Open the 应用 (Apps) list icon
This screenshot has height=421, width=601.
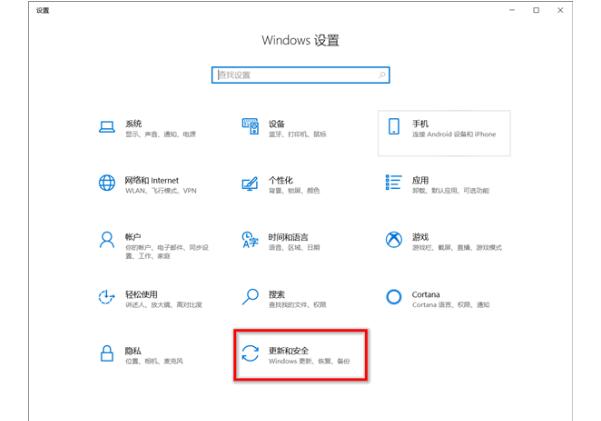[394, 182]
